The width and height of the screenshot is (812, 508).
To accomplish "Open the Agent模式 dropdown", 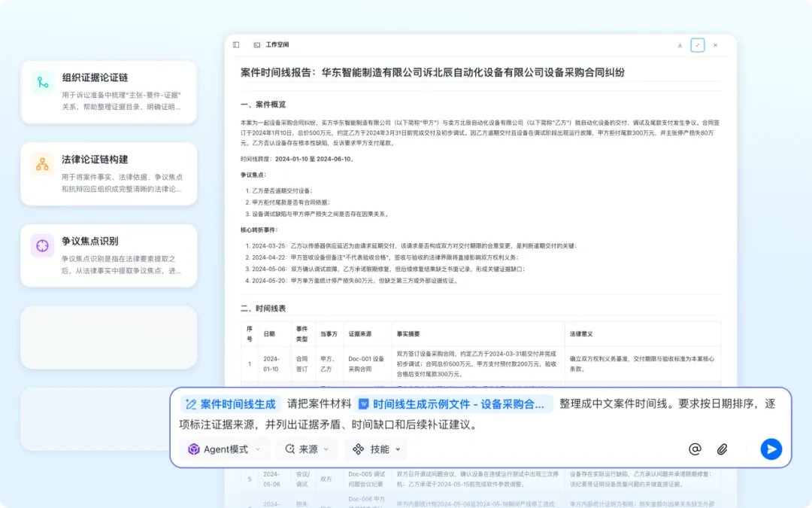I will [x=224, y=449].
